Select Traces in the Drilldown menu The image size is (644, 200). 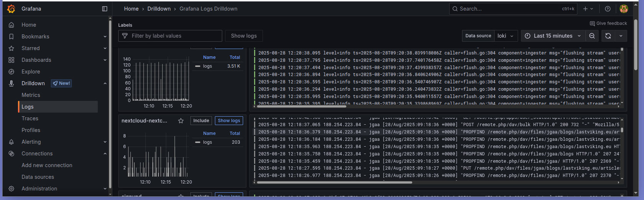[x=30, y=118]
